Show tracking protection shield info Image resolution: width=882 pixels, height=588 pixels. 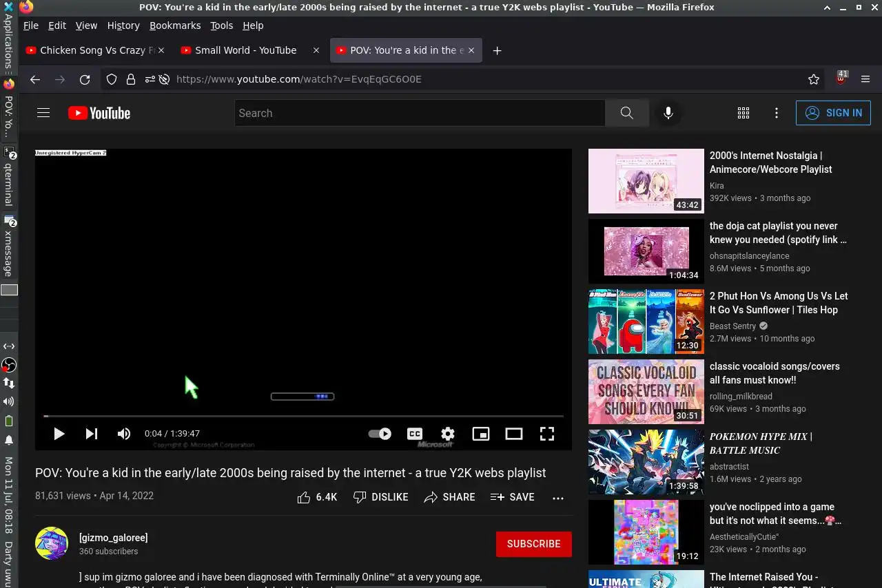pyautogui.click(x=112, y=79)
